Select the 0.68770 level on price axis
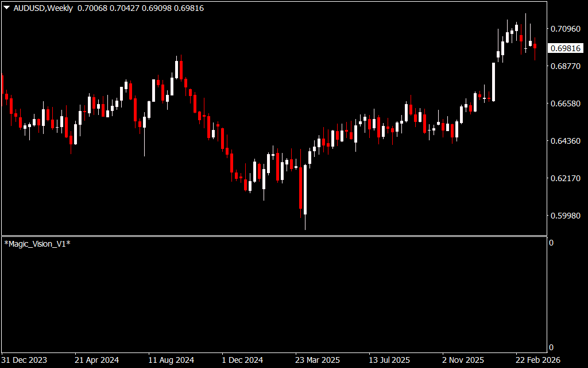 pos(566,66)
